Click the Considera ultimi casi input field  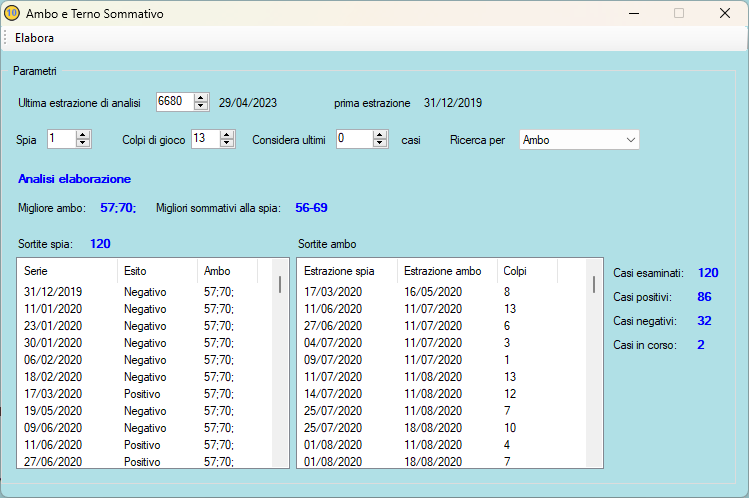click(x=355, y=139)
